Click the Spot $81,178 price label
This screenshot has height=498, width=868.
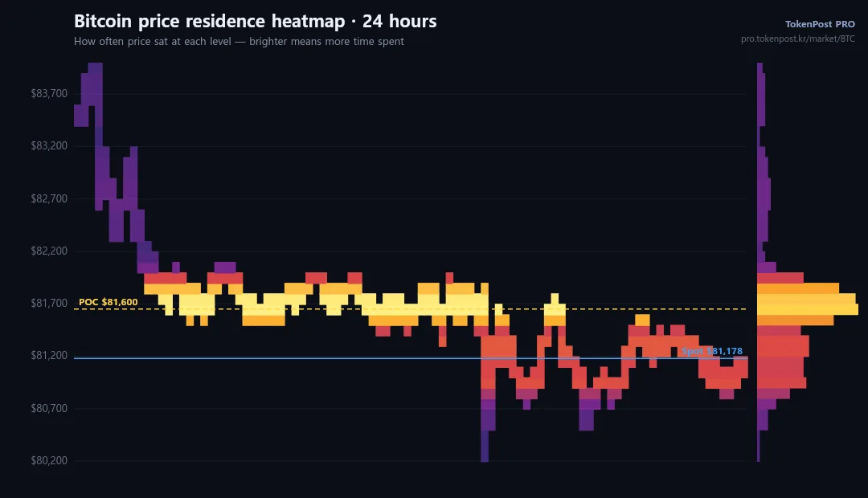click(x=712, y=351)
